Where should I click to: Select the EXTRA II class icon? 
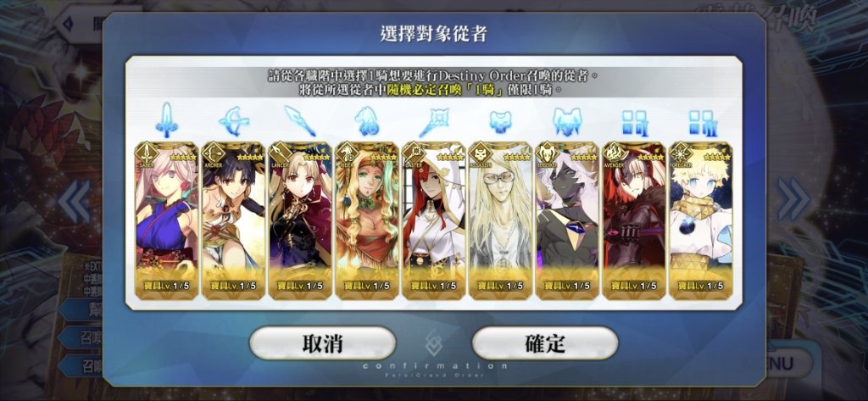(x=701, y=122)
